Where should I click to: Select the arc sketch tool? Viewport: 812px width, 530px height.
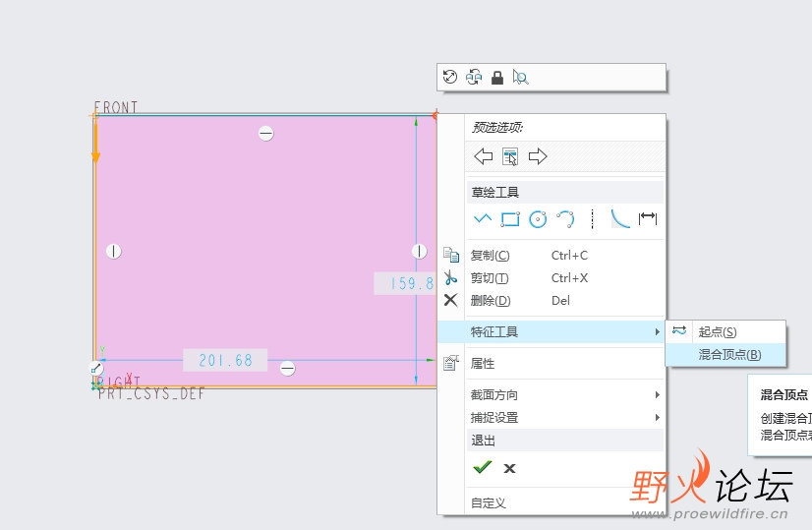(565, 219)
